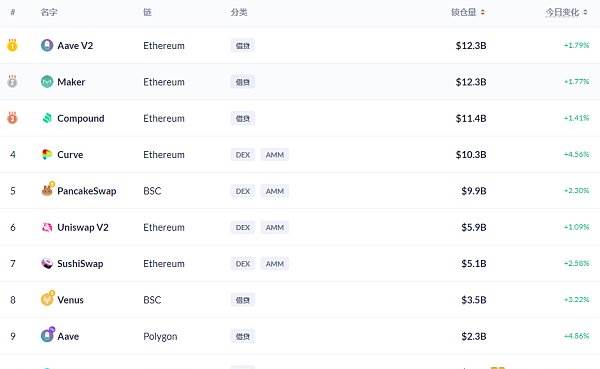The width and height of the screenshot is (600, 369).
Task: Click the Polygon Aave logo icon
Action: point(48,335)
